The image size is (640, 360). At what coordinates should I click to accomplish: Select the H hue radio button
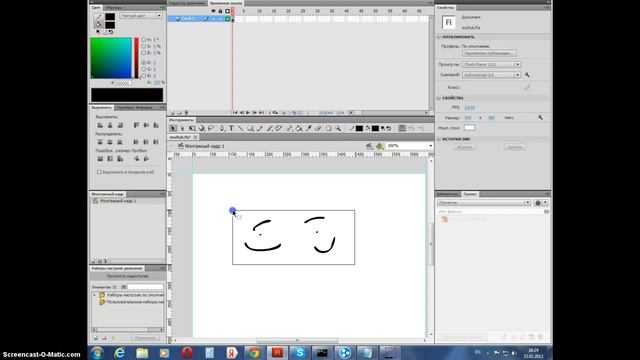point(144,40)
